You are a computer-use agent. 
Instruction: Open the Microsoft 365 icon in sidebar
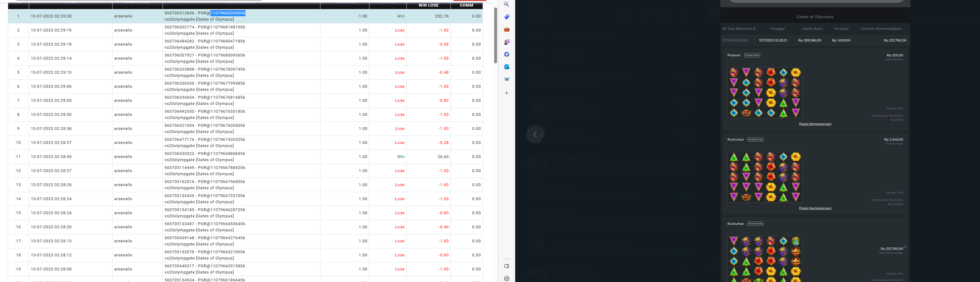point(506,54)
